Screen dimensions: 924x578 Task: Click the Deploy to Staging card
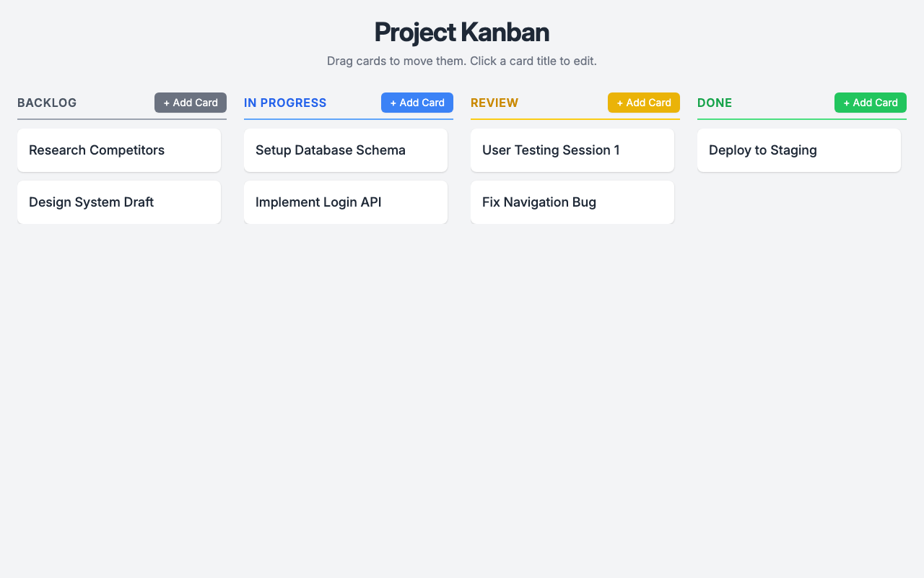pos(798,150)
